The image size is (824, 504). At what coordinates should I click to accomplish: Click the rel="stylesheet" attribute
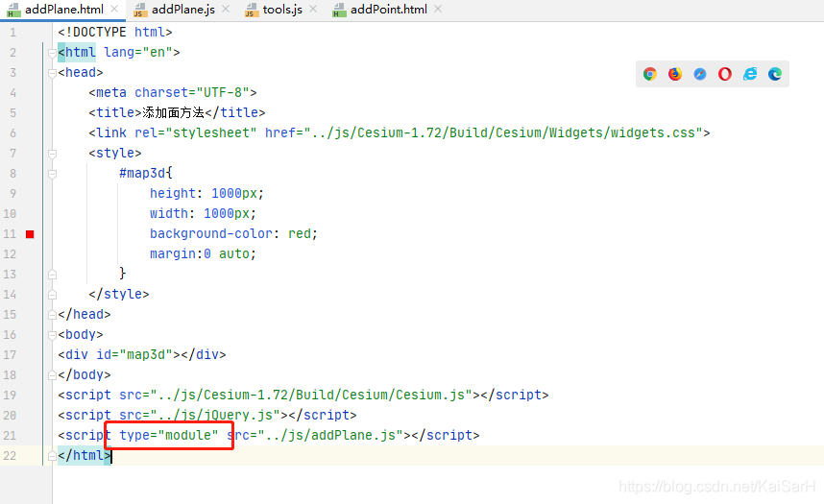click(196, 133)
